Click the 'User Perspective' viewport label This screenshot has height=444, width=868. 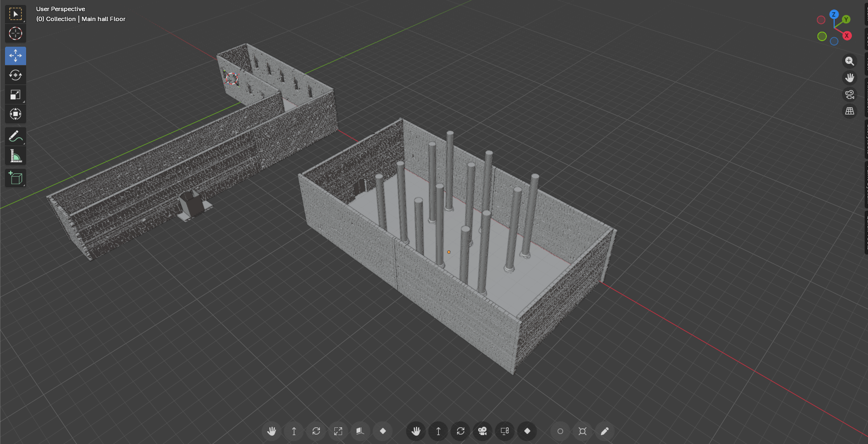61,9
